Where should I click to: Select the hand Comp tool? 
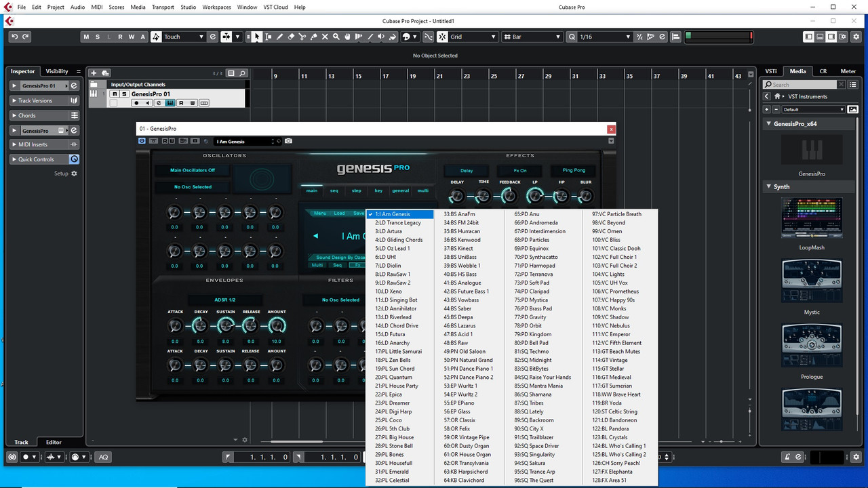pyautogui.click(x=348, y=37)
